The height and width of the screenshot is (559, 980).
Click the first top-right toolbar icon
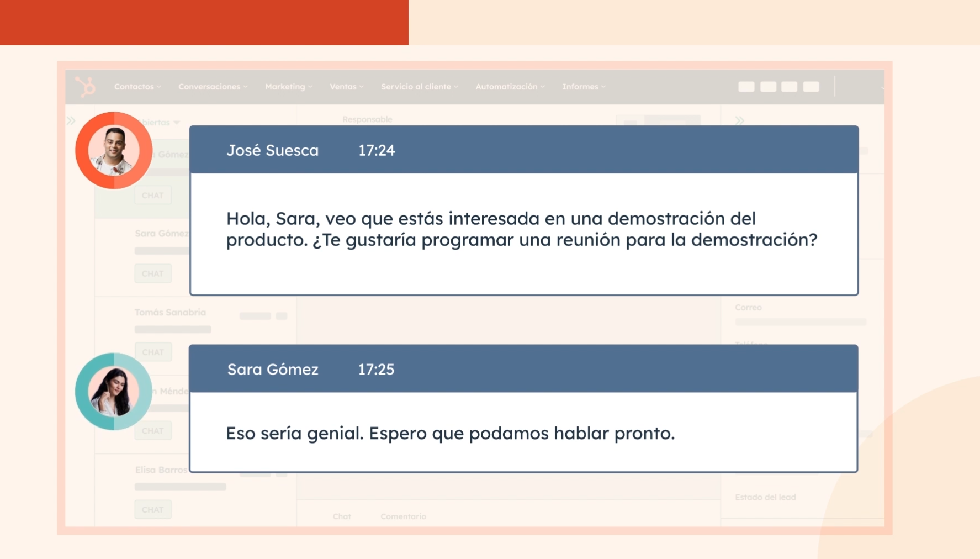tap(746, 87)
